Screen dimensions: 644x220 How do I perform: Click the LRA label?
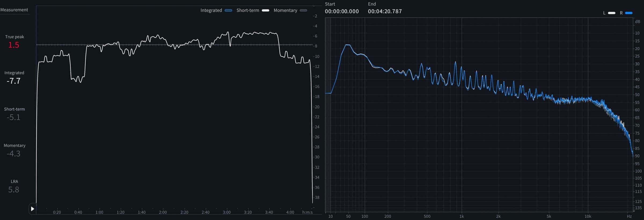14,181
